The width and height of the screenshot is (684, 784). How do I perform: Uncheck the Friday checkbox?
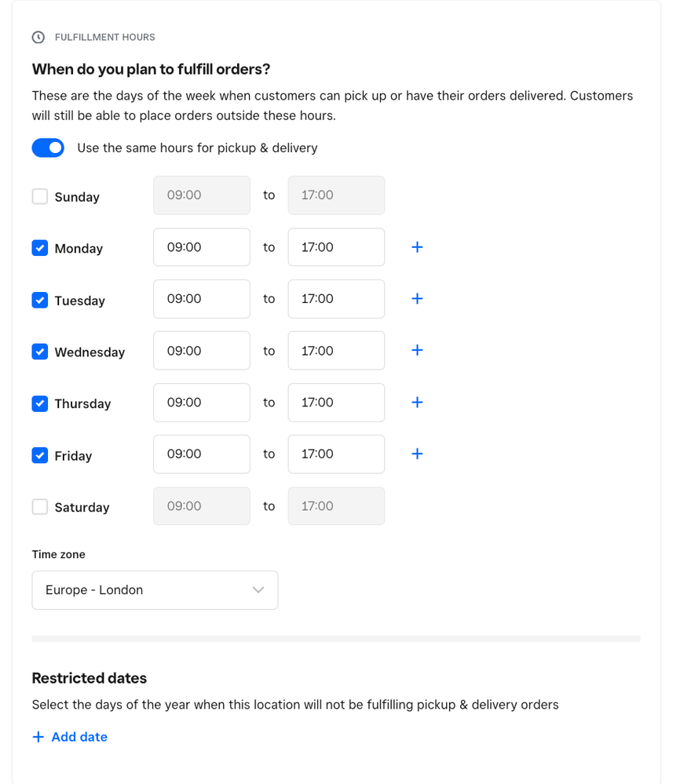pyautogui.click(x=40, y=455)
